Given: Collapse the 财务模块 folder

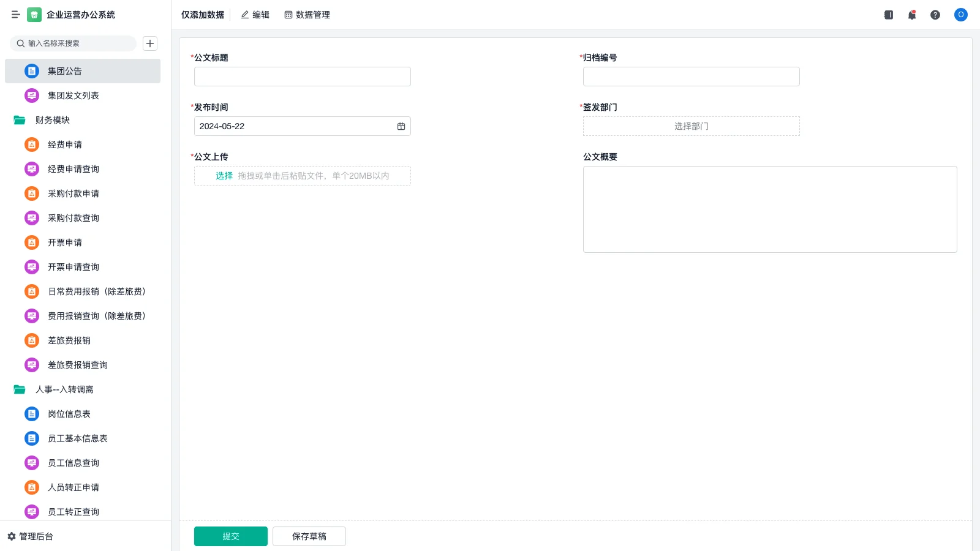Looking at the screenshot, I should click(x=20, y=120).
